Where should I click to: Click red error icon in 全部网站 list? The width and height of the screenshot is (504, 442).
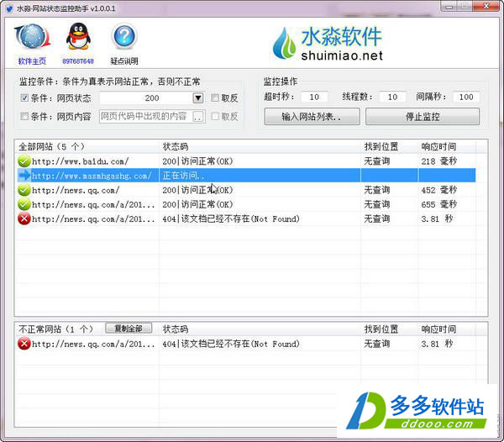pyautogui.click(x=24, y=218)
